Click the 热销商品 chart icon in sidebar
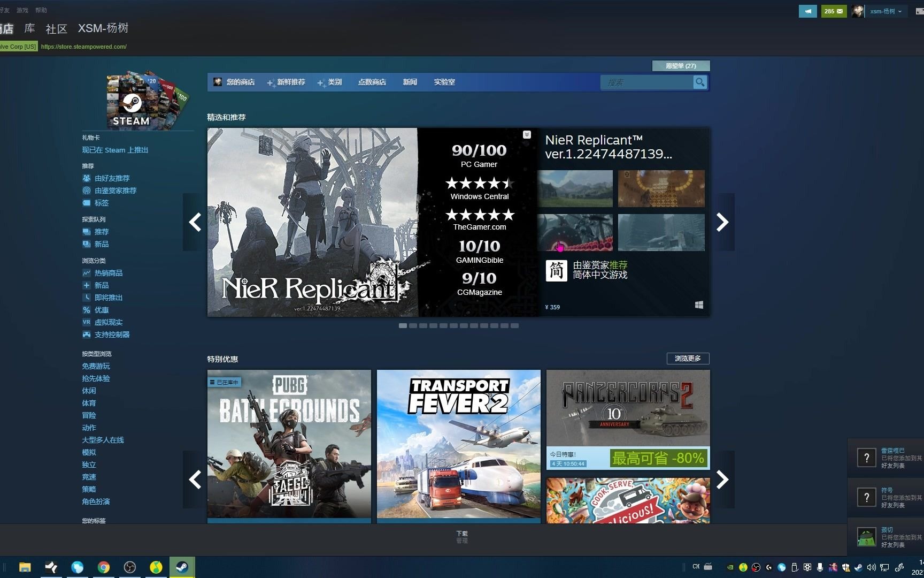924x578 pixels. (87, 273)
